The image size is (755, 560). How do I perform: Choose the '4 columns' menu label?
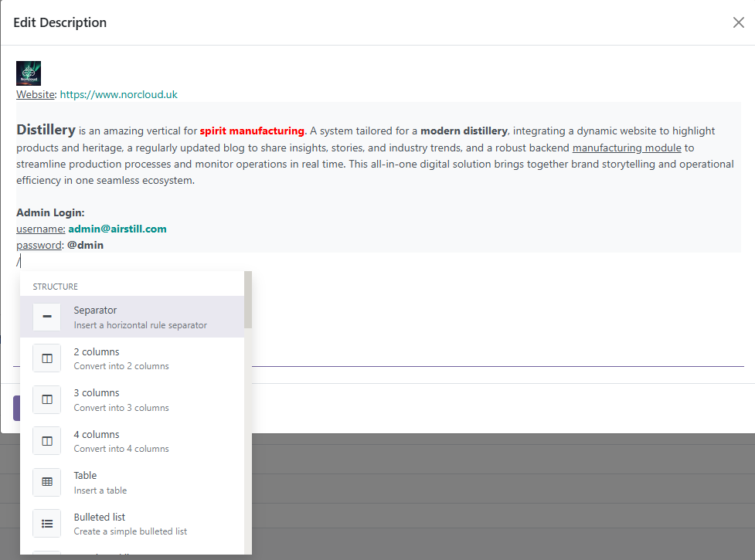(x=97, y=434)
